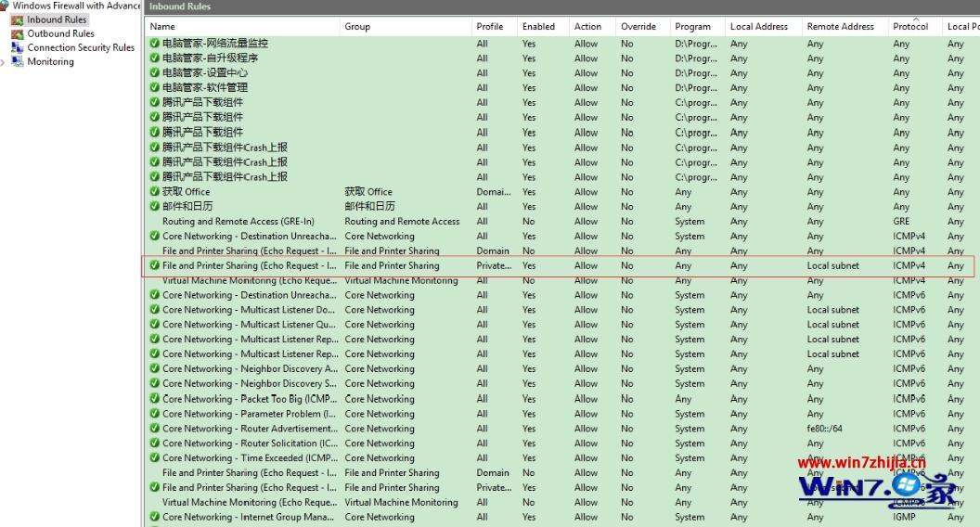Image resolution: width=980 pixels, height=527 pixels.
Task: Click check icon of Internet Group Mana... rule
Action: 154,517
